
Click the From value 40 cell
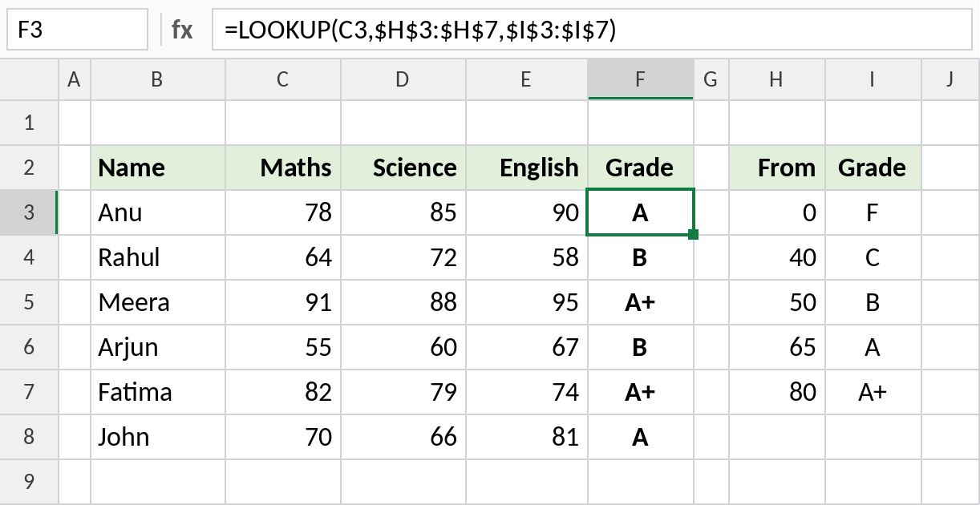tap(777, 257)
